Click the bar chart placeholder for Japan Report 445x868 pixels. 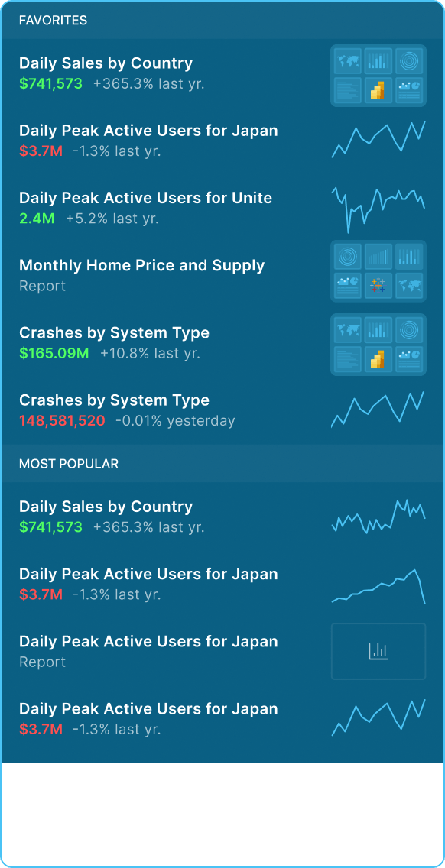pos(378,651)
